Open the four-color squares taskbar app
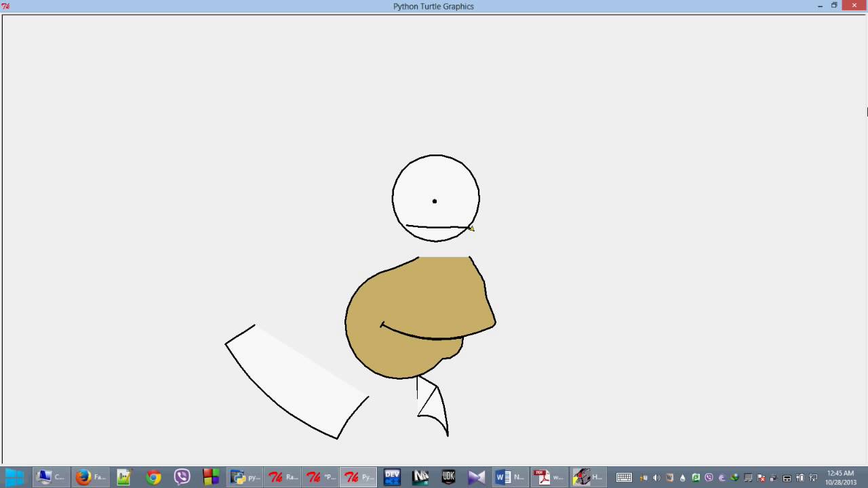868x488 pixels. [x=211, y=477]
